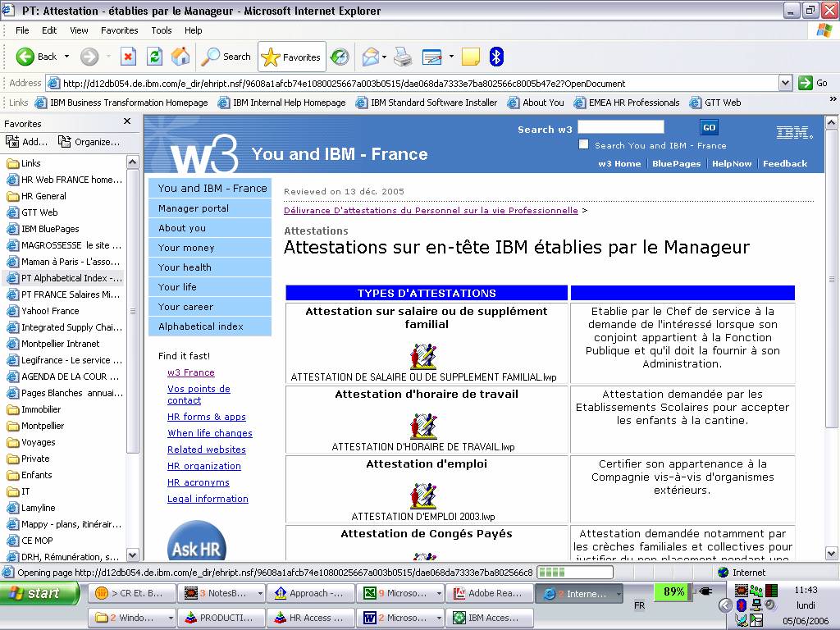Expand the Edit button dropdown arrow
This screenshot has width=840, height=630.
coord(451,57)
